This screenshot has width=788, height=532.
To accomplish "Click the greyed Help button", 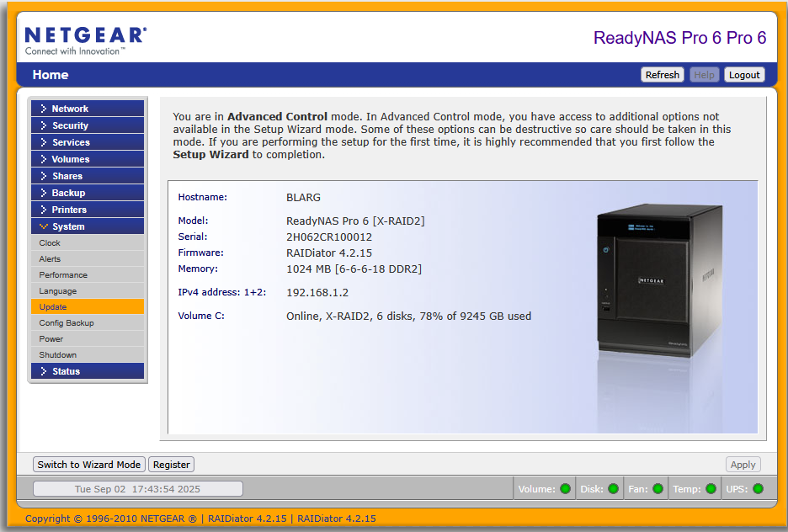I will (704, 75).
